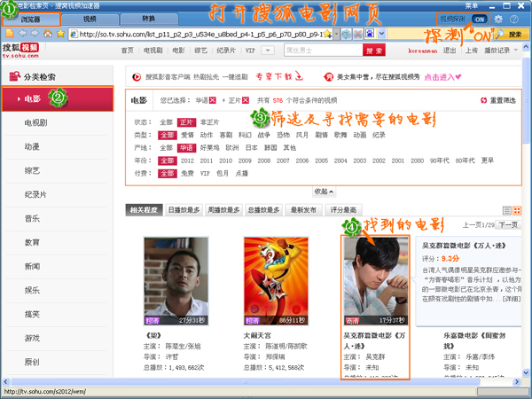532x399 pixels.
Task: Sort by 日播放最多
Action: click(x=184, y=210)
